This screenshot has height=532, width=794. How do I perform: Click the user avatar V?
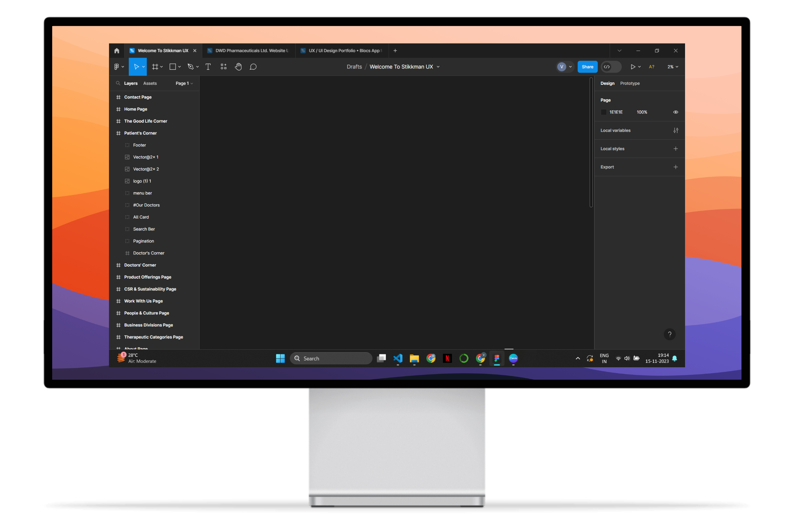point(561,67)
